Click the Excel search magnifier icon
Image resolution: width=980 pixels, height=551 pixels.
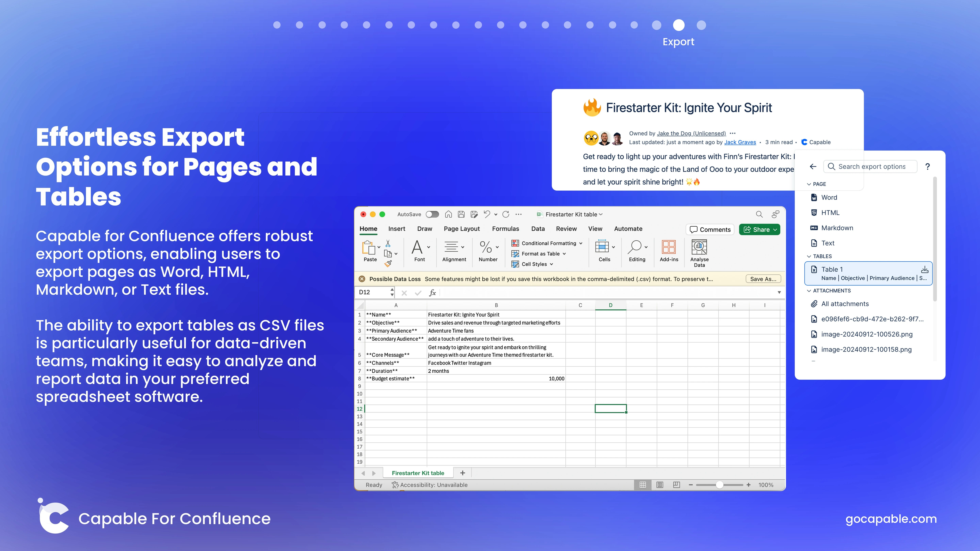click(x=759, y=214)
